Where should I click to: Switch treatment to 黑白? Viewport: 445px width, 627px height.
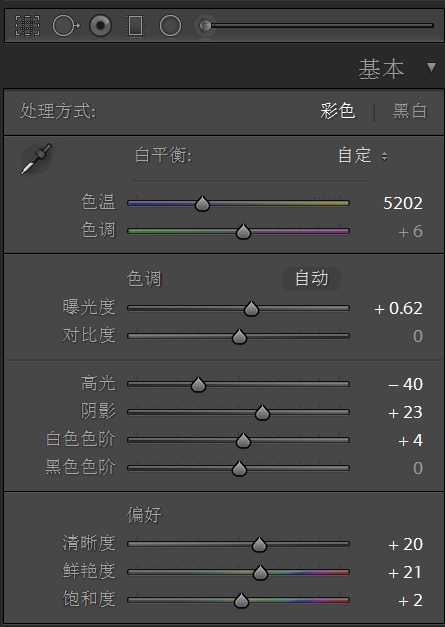click(x=410, y=111)
